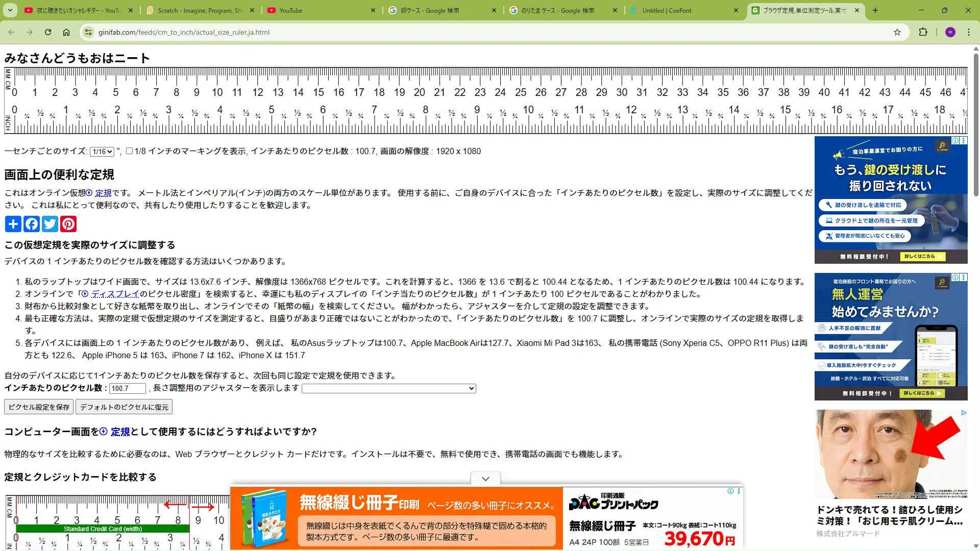This screenshot has height=551, width=980.
Task: Click ピクセル設定を保存 button
Action: (x=39, y=407)
